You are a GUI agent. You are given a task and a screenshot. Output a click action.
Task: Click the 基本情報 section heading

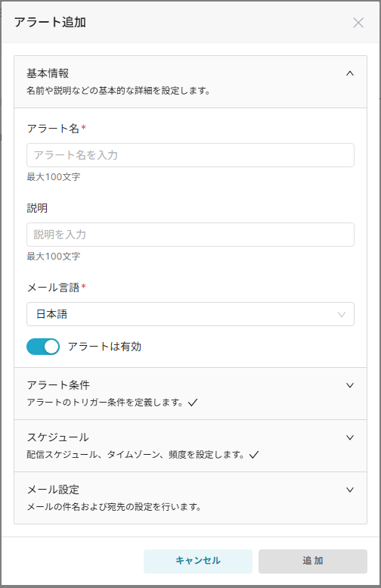pos(48,73)
